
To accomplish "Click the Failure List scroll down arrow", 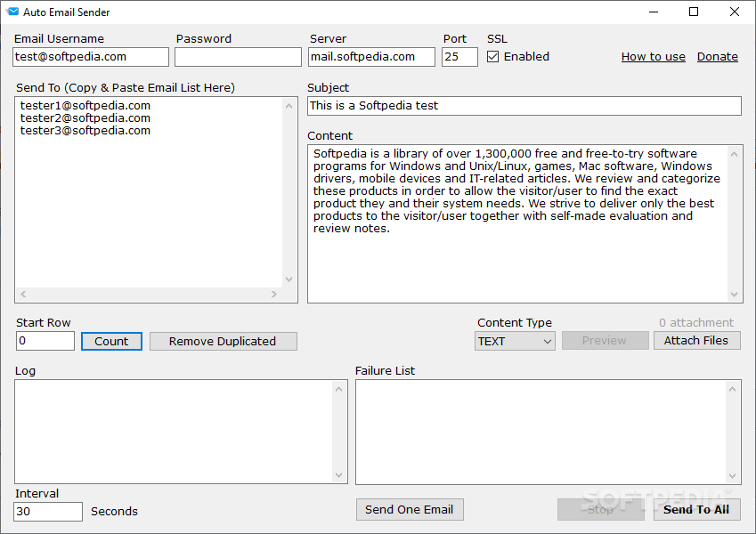I will pos(732,476).
